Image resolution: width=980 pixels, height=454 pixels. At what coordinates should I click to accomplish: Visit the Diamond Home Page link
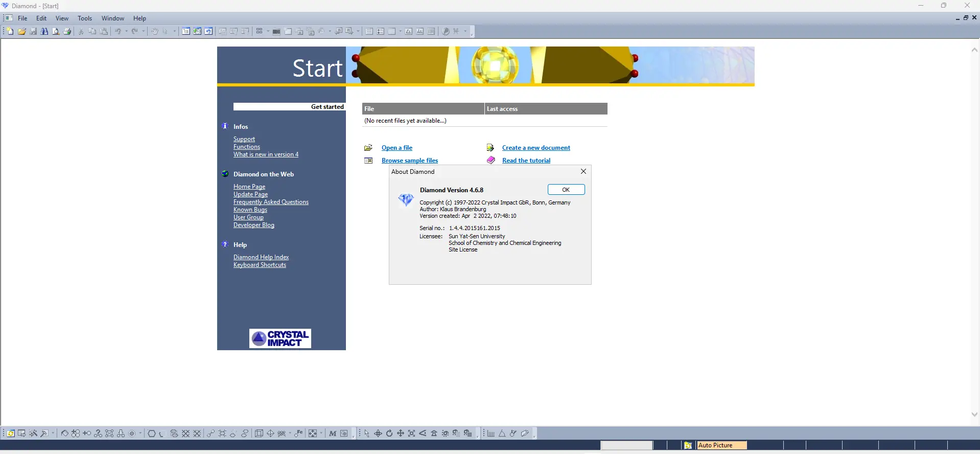click(x=249, y=187)
